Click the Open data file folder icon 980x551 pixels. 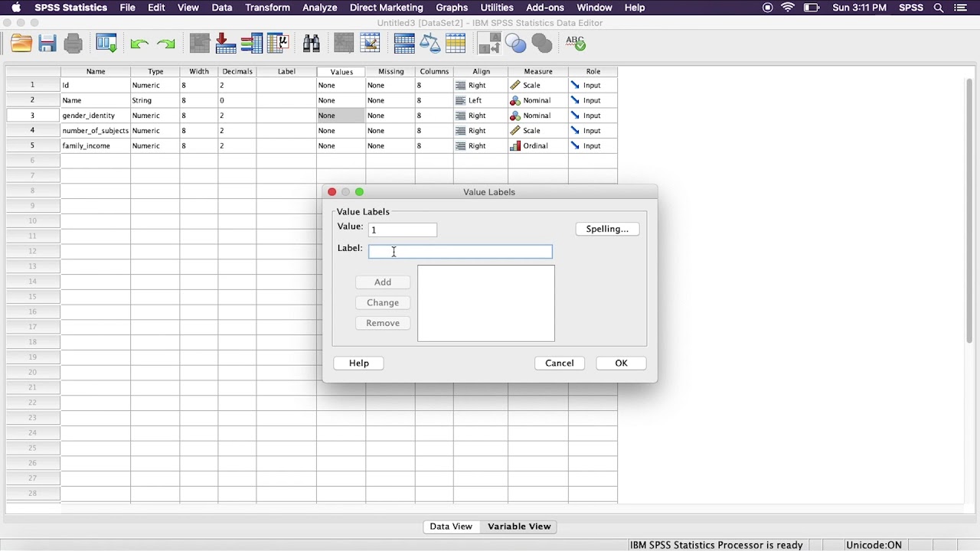(x=21, y=44)
